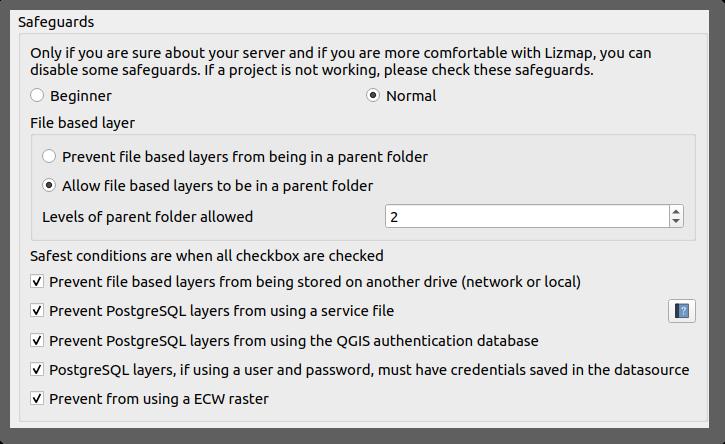The height and width of the screenshot is (444, 725).
Task: Choose Prevent file based layers in parent folder
Action: click(x=49, y=157)
